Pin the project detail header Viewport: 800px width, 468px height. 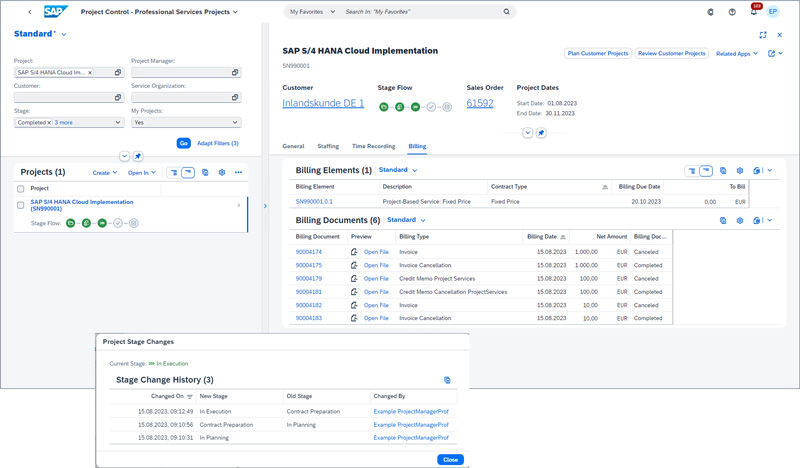point(541,133)
